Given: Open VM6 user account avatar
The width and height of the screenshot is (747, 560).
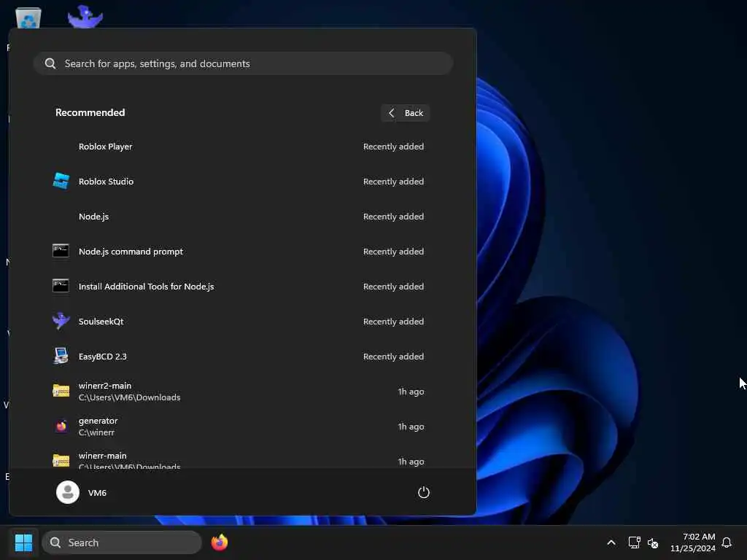Looking at the screenshot, I should pyautogui.click(x=68, y=492).
